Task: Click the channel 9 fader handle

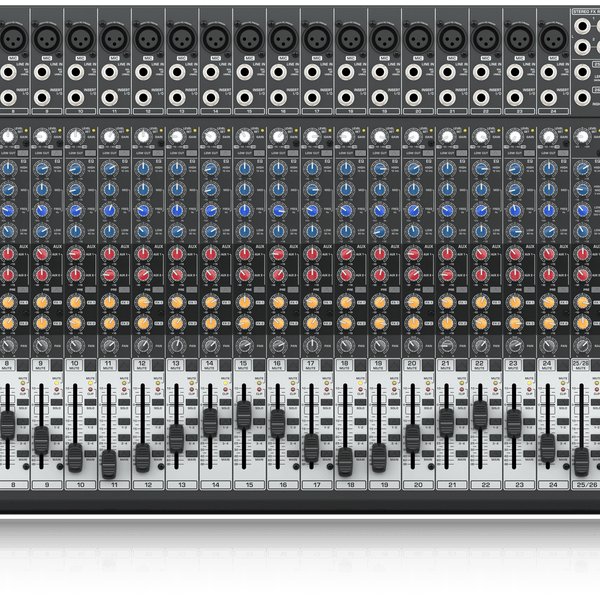Action: coord(41,440)
